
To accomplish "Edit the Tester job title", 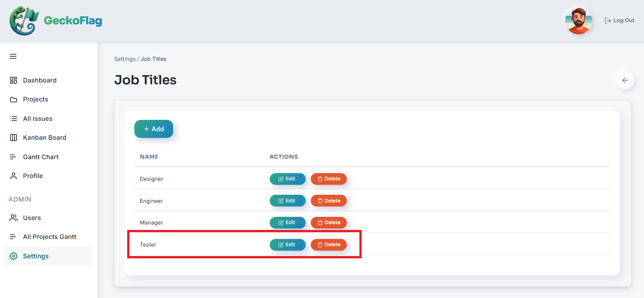I will click(x=288, y=245).
